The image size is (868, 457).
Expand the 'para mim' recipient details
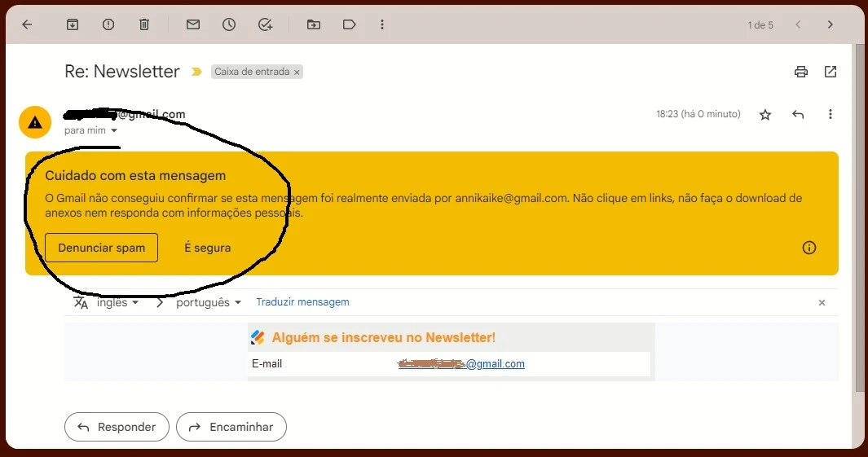point(114,130)
